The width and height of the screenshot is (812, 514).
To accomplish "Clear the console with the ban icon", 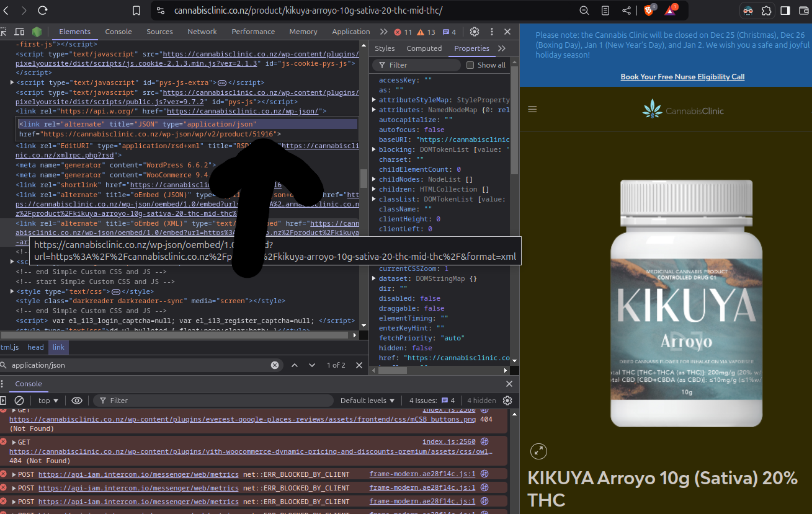I will tap(19, 401).
